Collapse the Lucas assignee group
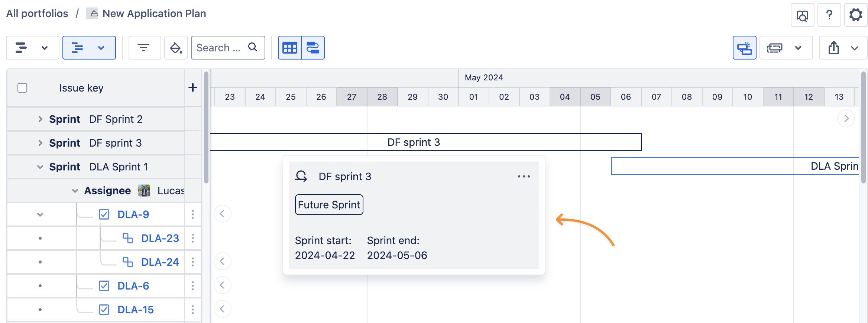The image size is (868, 323). tap(75, 191)
